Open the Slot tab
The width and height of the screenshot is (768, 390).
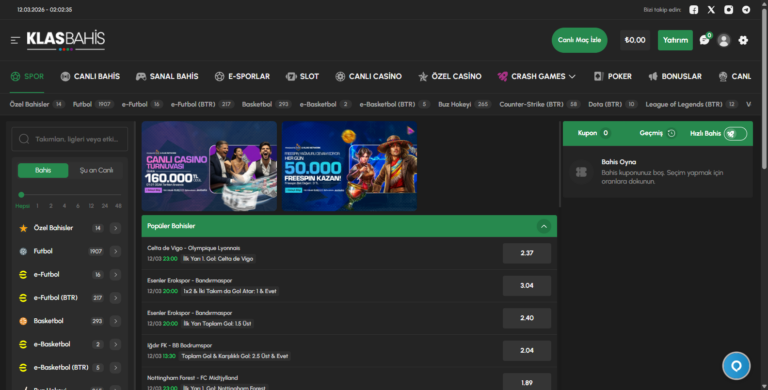click(x=302, y=76)
